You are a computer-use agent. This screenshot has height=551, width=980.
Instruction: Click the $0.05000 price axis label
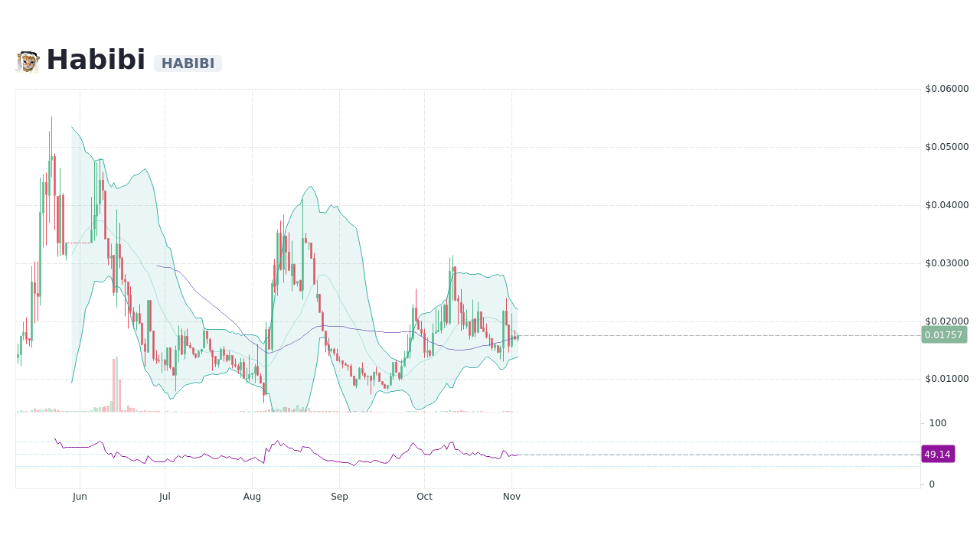pos(947,146)
